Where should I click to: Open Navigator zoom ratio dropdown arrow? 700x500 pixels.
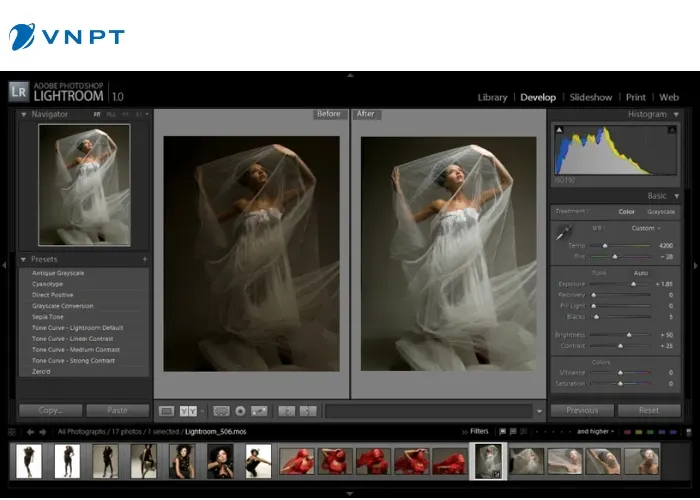147,114
